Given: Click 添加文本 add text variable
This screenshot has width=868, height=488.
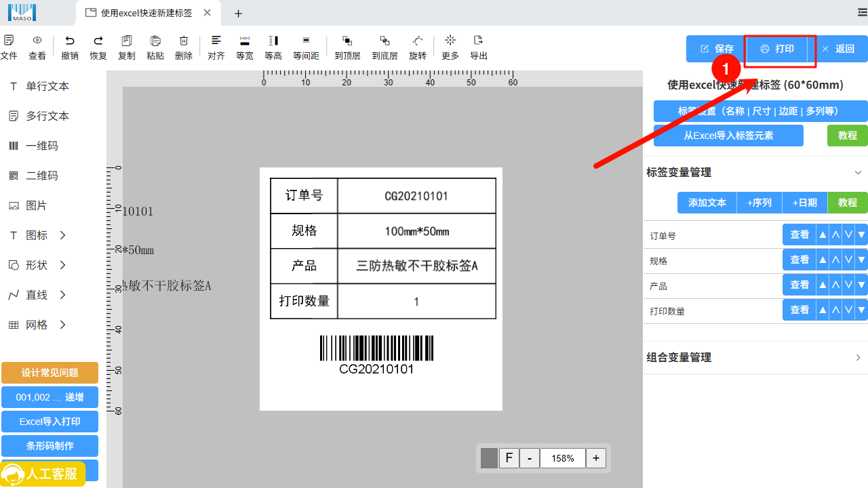Looking at the screenshot, I should point(707,203).
